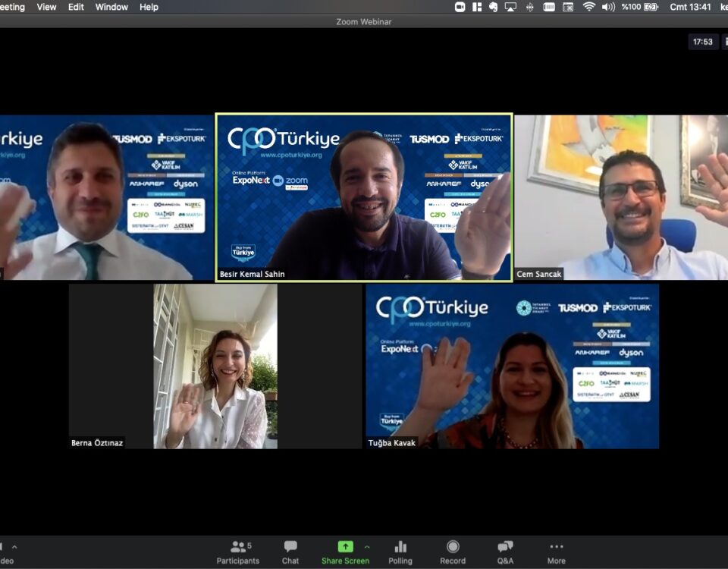Click the Evernote elephant menu bar icon
Viewport: 728px width, 569px height.
click(494, 7)
